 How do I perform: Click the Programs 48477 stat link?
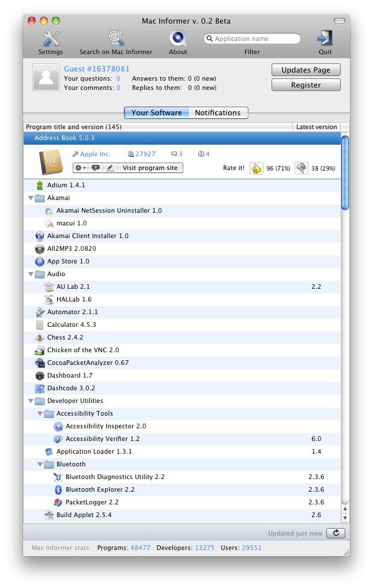point(140,548)
